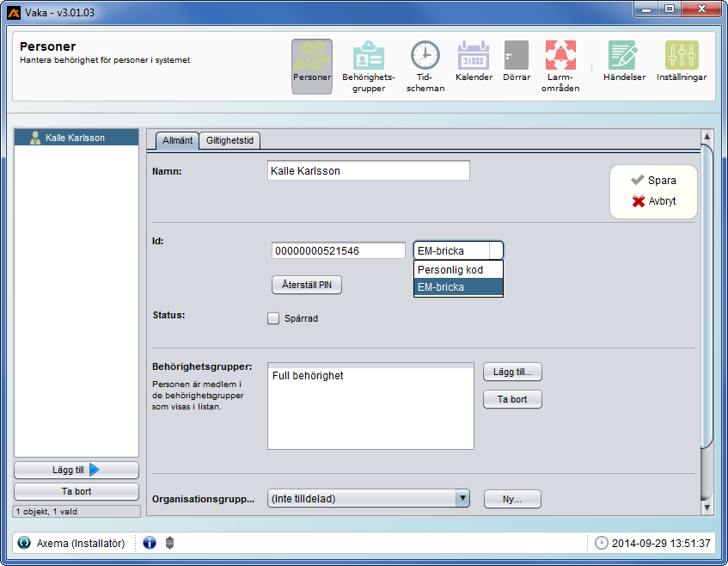Minimize the Vaka window

[645, 9]
